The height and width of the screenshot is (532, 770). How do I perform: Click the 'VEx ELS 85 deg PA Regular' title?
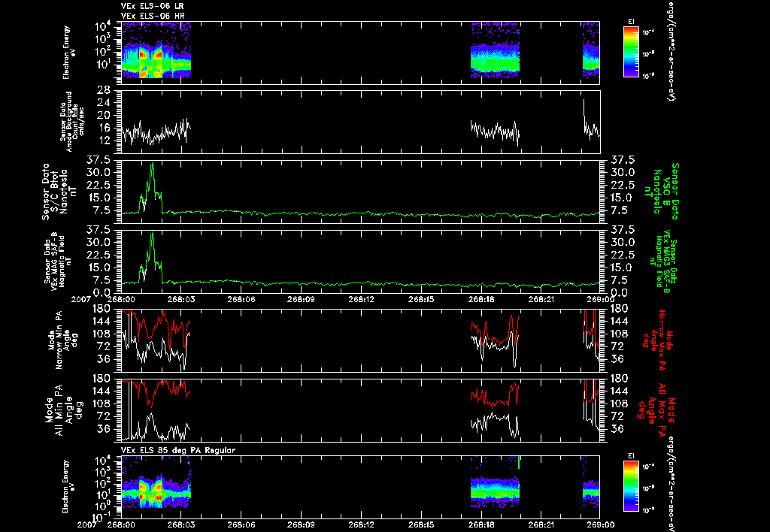178,450
